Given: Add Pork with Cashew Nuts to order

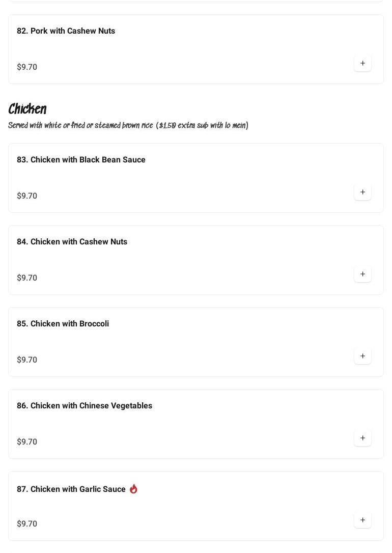Looking at the screenshot, I should [362, 63].
